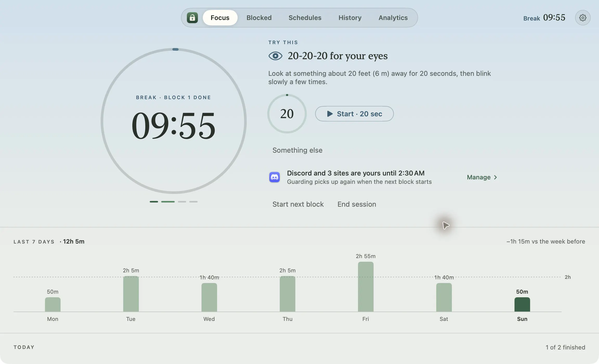599x364 pixels.
Task: Start the 20 sec eye exercise
Action: point(354,114)
